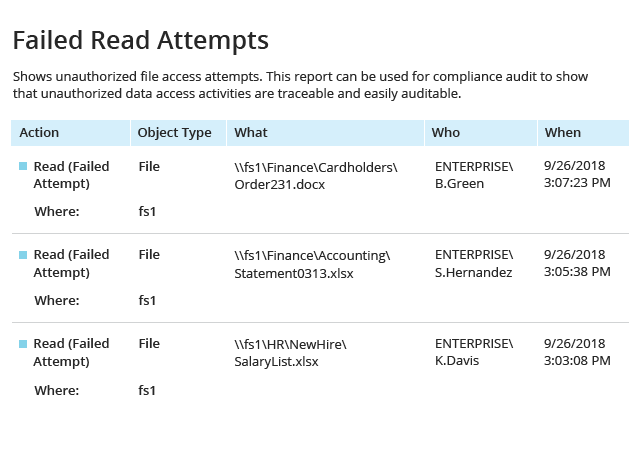
Task: Sort by the Action column header
Action: (x=70, y=133)
